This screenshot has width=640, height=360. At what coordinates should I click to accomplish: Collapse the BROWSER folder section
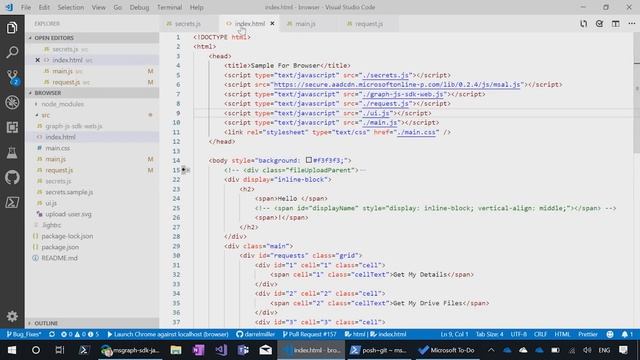pyautogui.click(x=30, y=93)
